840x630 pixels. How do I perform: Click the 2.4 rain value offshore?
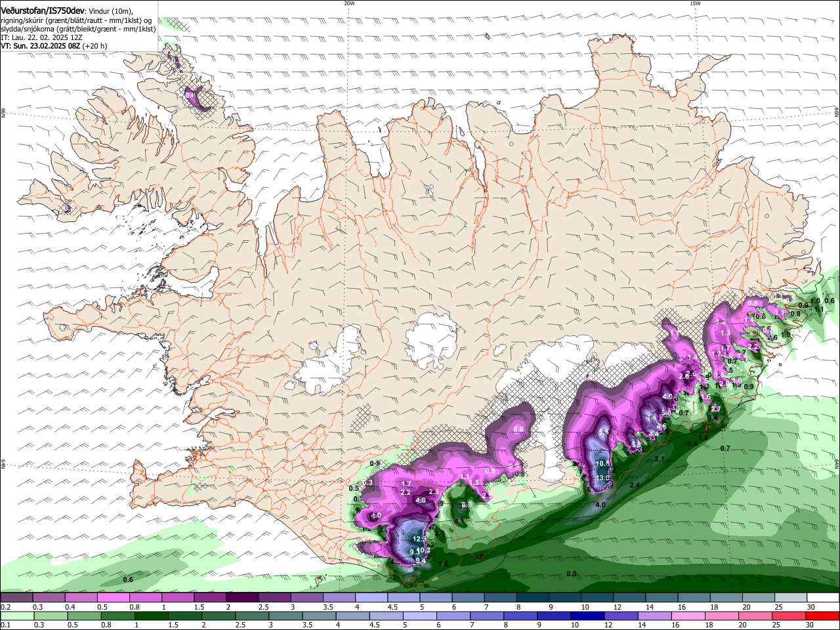click(x=635, y=485)
